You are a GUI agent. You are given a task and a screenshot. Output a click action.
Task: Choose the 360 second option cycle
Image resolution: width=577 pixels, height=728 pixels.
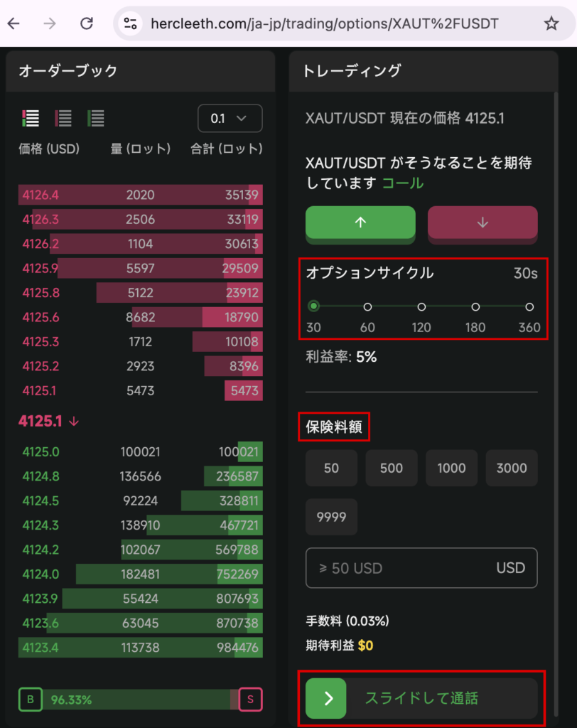click(529, 307)
